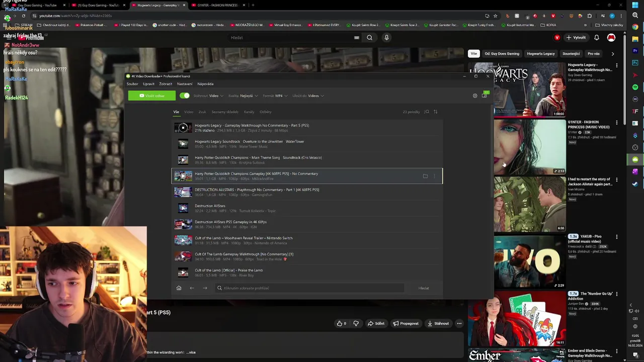Dislike the YouTube video
The width and height of the screenshot is (644, 362).
click(356, 323)
